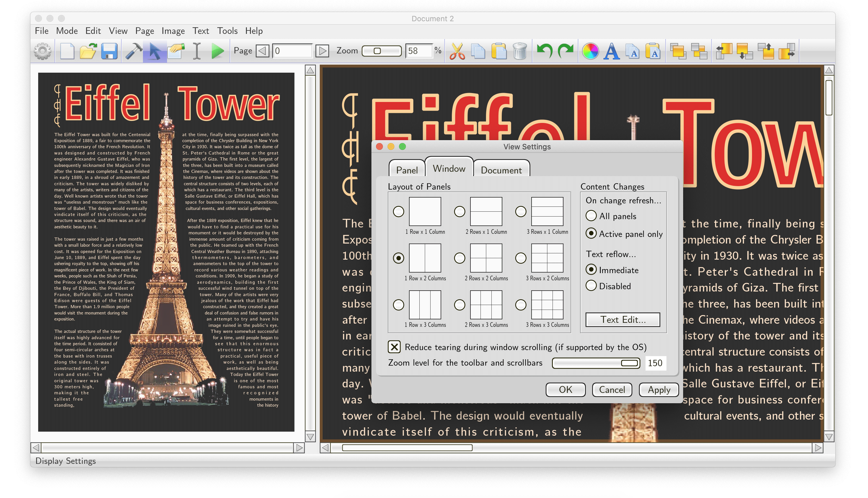868x498 pixels.
Task: Click the Zoom percent field showing 58
Action: (420, 51)
